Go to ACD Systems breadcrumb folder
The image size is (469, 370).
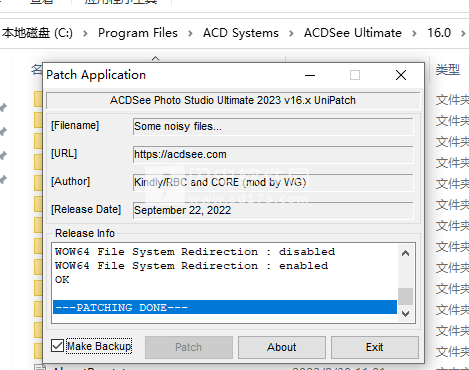(x=241, y=33)
